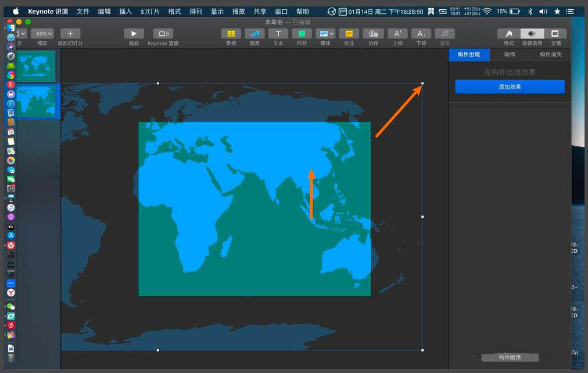Open the 协作 collaborate tool
Image resolution: width=588 pixels, height=373 pixels.
pos(373,34)
